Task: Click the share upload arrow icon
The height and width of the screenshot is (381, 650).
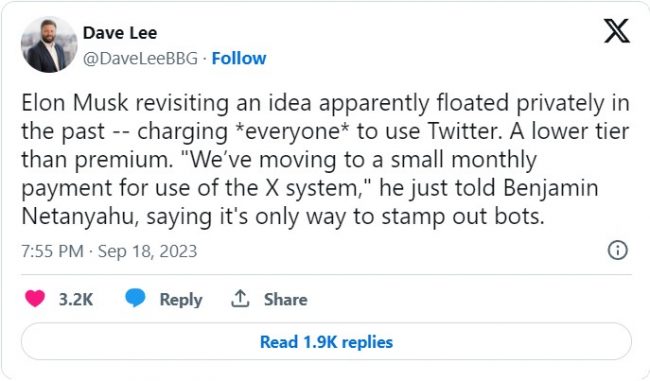Action: click(x=240, y=298)
